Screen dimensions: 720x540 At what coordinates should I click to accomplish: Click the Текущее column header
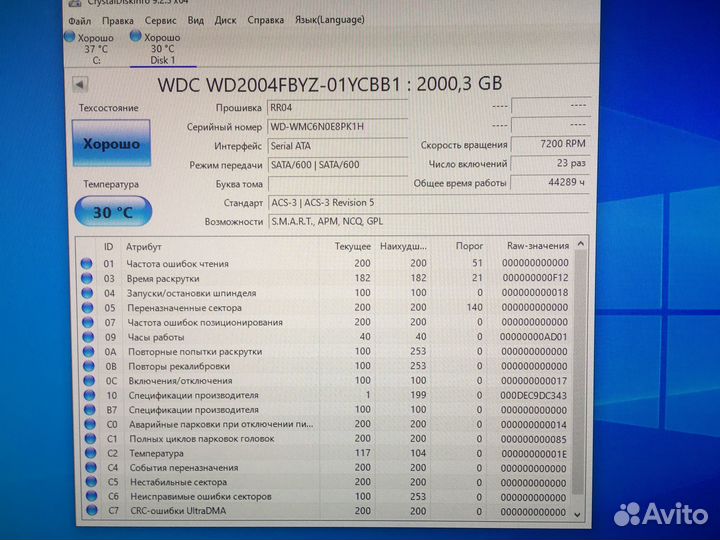(x=352, y=247)
